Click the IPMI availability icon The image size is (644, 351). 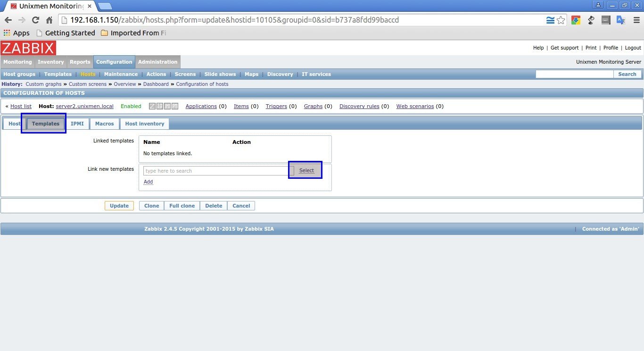(175, 106)
